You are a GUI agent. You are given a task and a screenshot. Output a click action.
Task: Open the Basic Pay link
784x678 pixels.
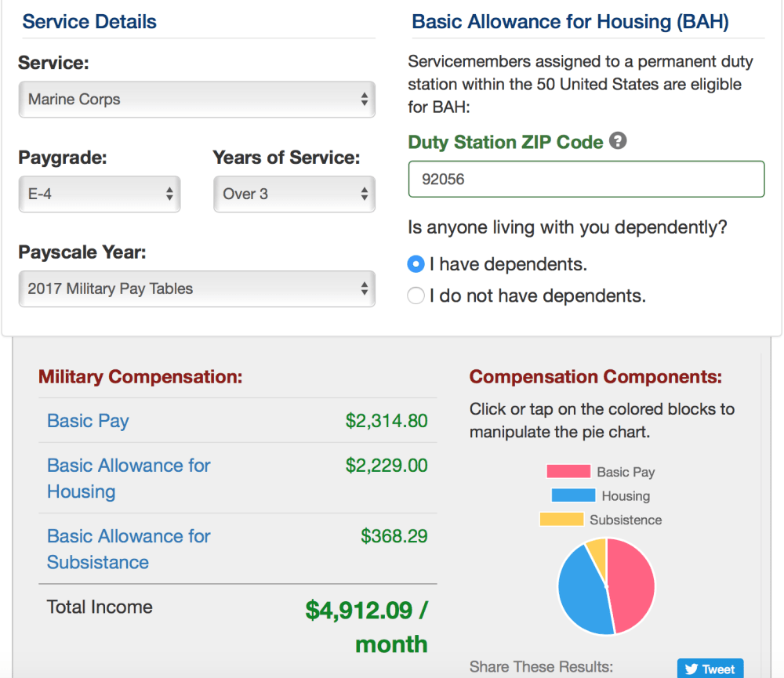[x=88, y=421]
